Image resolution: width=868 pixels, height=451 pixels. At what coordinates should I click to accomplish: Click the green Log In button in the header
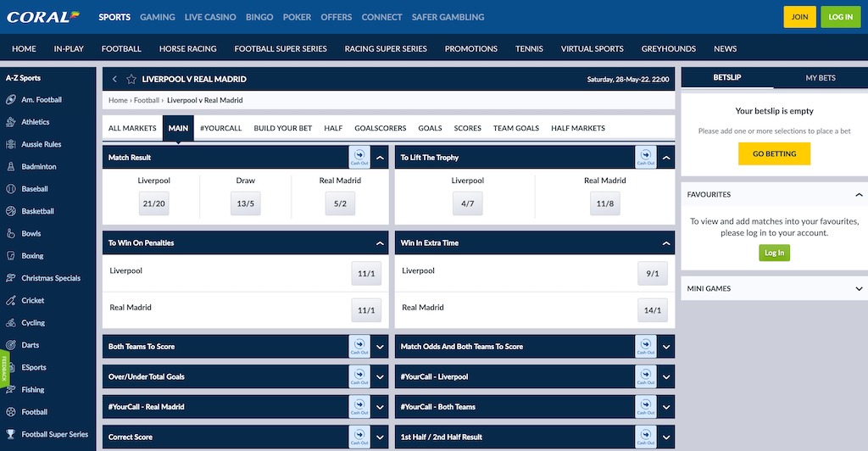click(x=840, y=17)
